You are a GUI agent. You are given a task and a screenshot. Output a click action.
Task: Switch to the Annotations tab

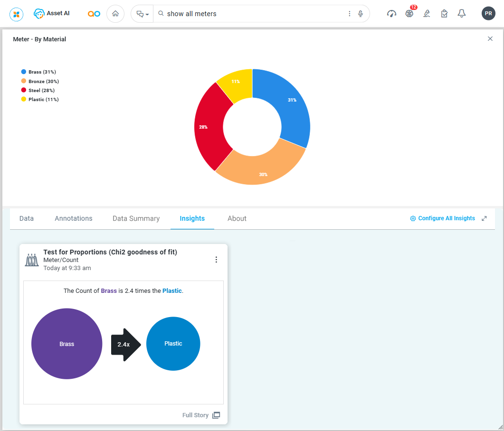(74, 218)
